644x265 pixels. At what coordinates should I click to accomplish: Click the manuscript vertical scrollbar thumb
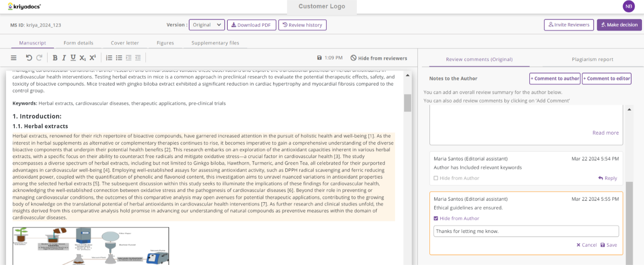pyautogui.click(x=407, y=103)
